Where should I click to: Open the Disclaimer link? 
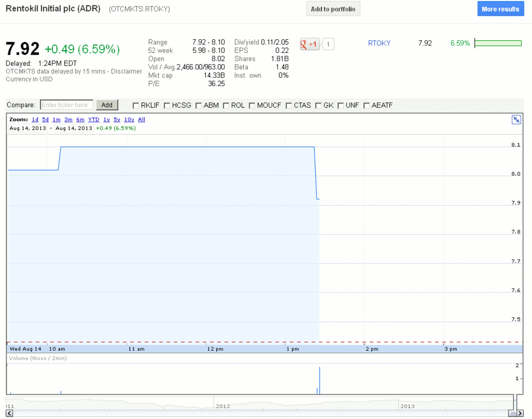[x=127, y=71]
